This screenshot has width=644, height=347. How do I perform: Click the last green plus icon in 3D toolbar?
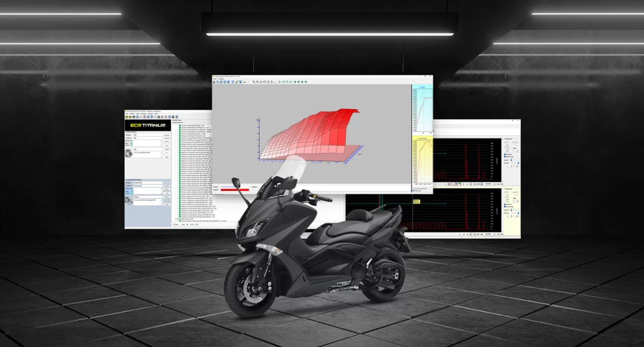[305, 82]
